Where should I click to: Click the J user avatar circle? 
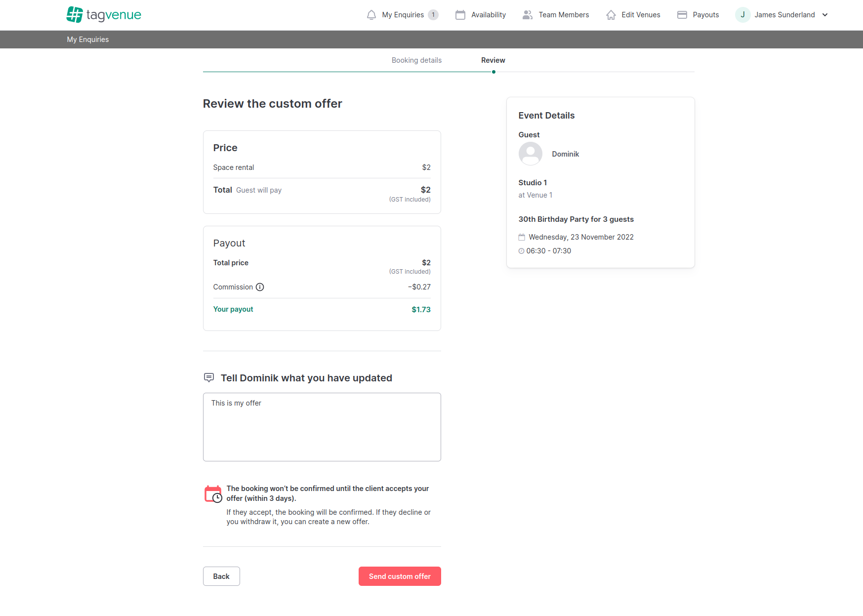[742, 15]
